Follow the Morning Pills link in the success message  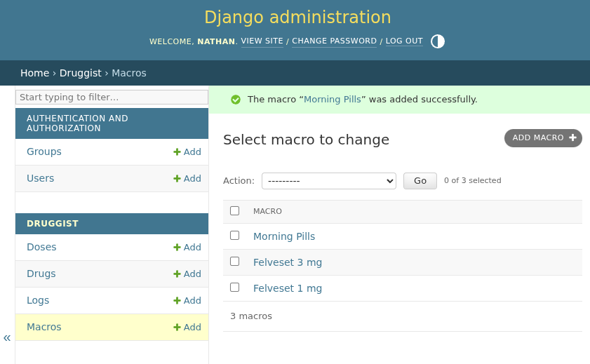click(333, 100)
